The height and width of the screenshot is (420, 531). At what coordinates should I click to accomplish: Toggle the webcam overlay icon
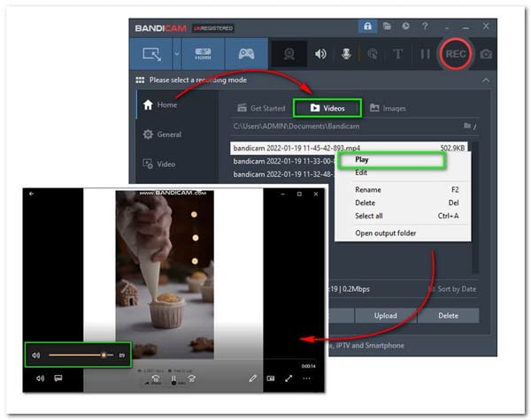(x=289, y=54)
